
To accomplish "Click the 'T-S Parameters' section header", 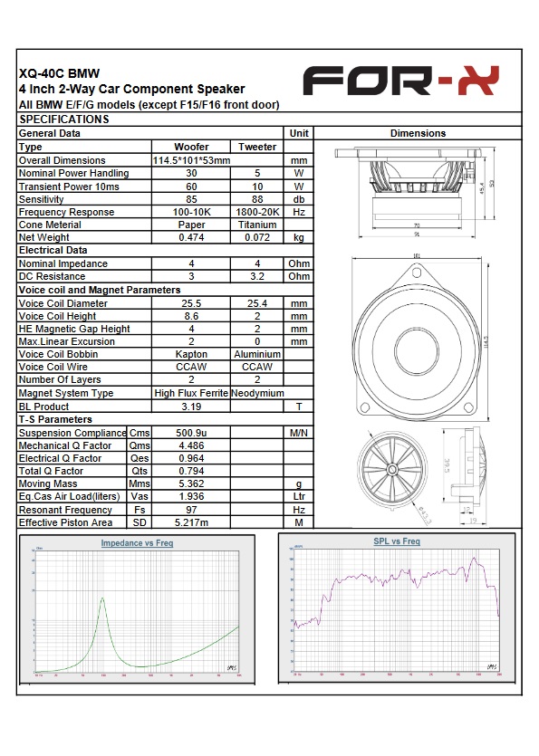I will pos(55,419).
